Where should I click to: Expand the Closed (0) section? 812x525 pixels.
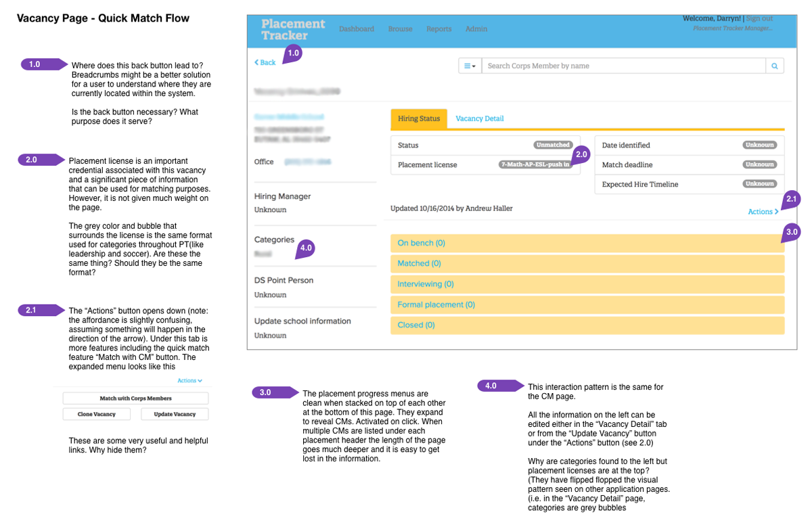click(587, 325)
